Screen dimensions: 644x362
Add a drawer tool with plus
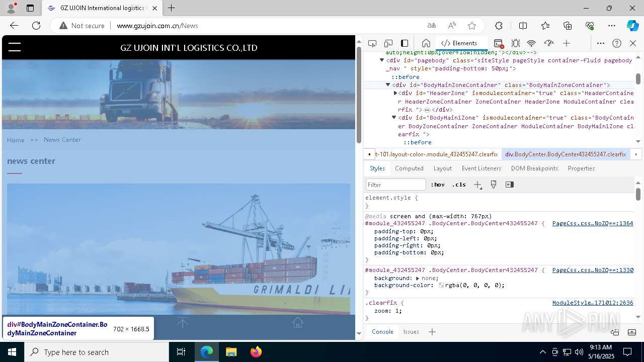click(432, 332)
